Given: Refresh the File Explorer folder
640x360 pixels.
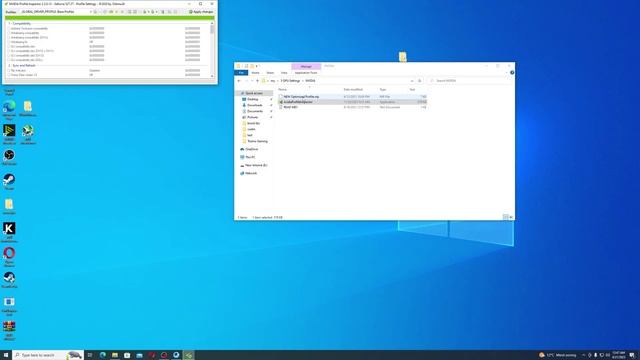Looking at the screenshot, I should tap(420, 81).
